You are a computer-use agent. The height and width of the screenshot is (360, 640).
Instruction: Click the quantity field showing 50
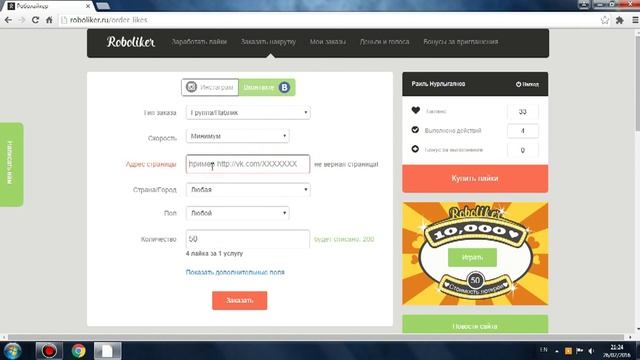coord(248,239)
